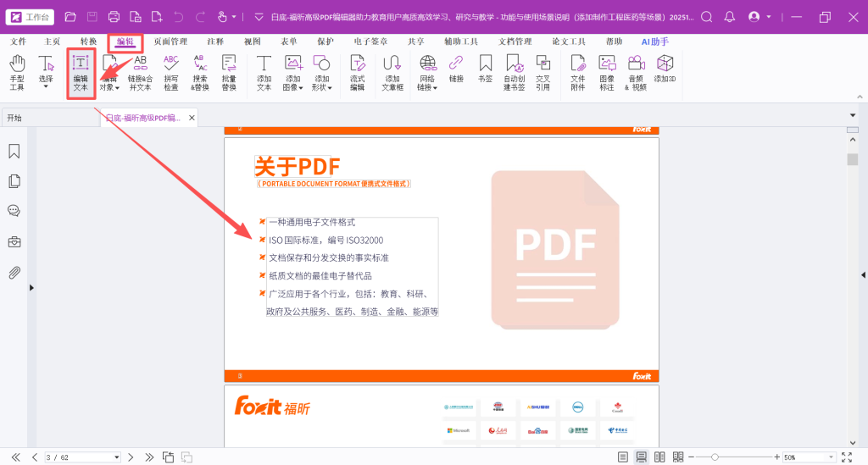Viewport: 868px width, 465px height.
Task: Click the 工作台 button
Action: coord(30,17)
